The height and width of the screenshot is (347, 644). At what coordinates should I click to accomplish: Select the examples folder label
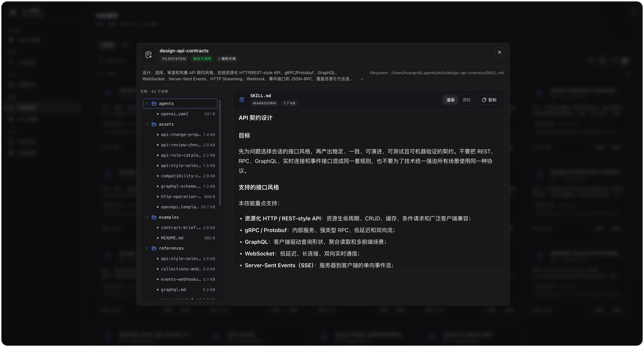[169, 217]
